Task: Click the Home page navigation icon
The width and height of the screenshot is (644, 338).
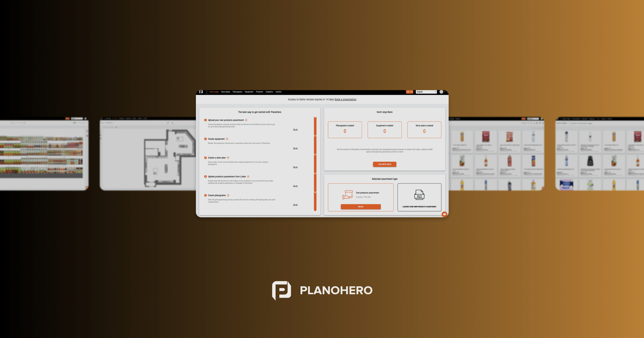Action: 214,91
